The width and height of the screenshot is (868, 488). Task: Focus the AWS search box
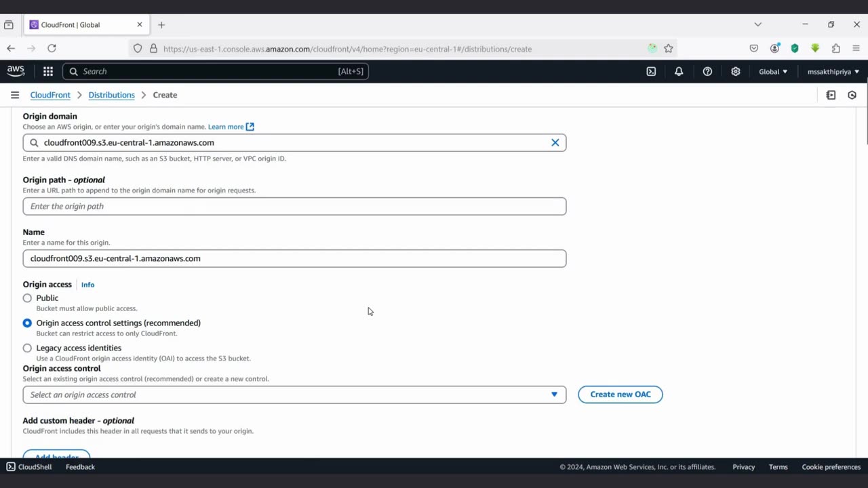(216, 71)
